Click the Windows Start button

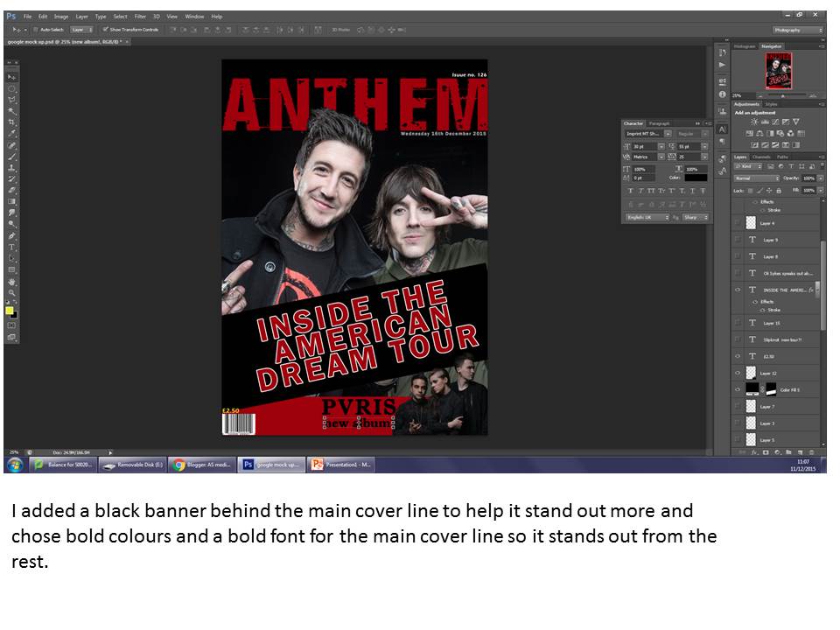point(15,465)
